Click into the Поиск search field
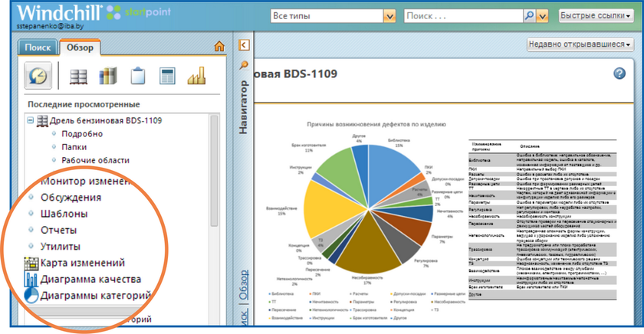Viewport: 644px width, 334px height. (462, 16)
